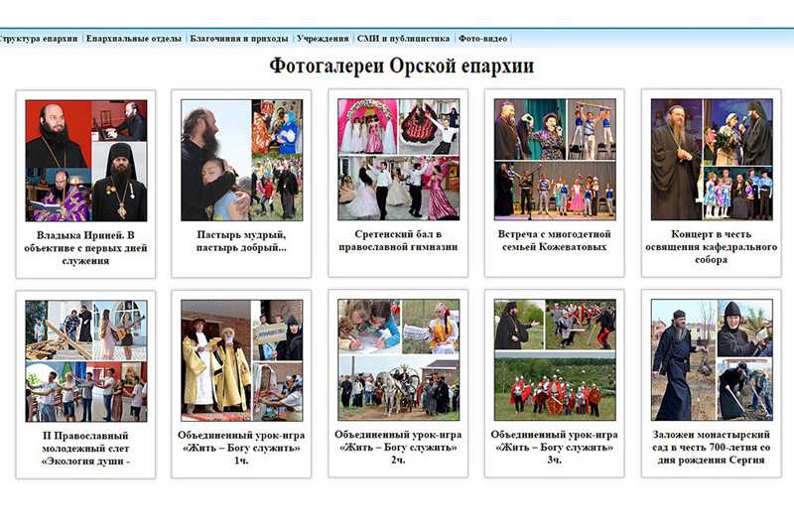Open the monastery garden planting photo collage
794x532 pixels.
point(711,360)
